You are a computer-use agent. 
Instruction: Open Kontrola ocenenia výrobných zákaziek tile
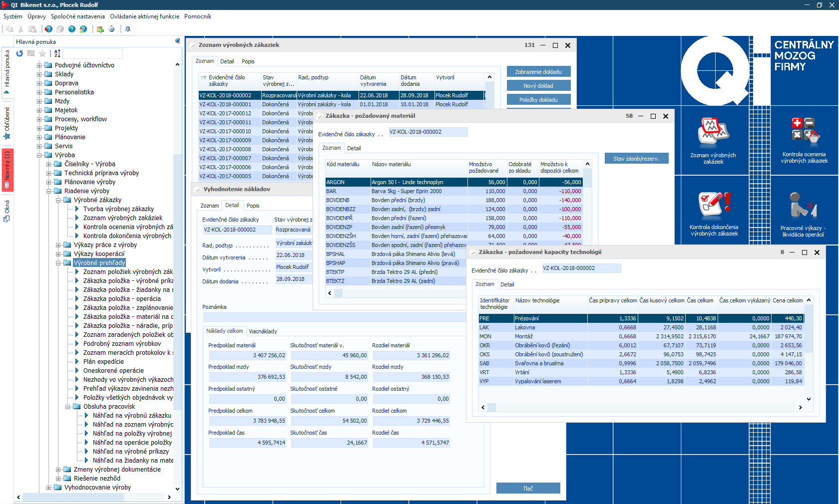804,141
